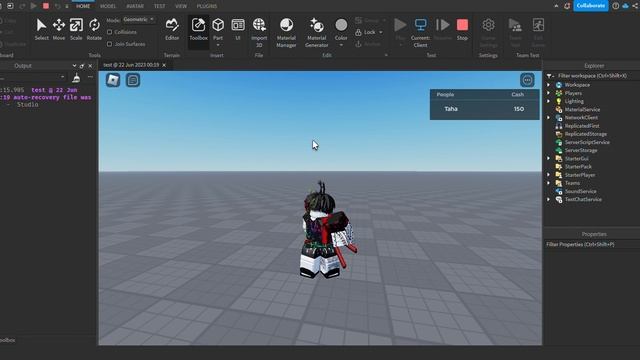Select StarterPack in Explorer
Viewport: 640px width, 360px height.
coord(578,167)
